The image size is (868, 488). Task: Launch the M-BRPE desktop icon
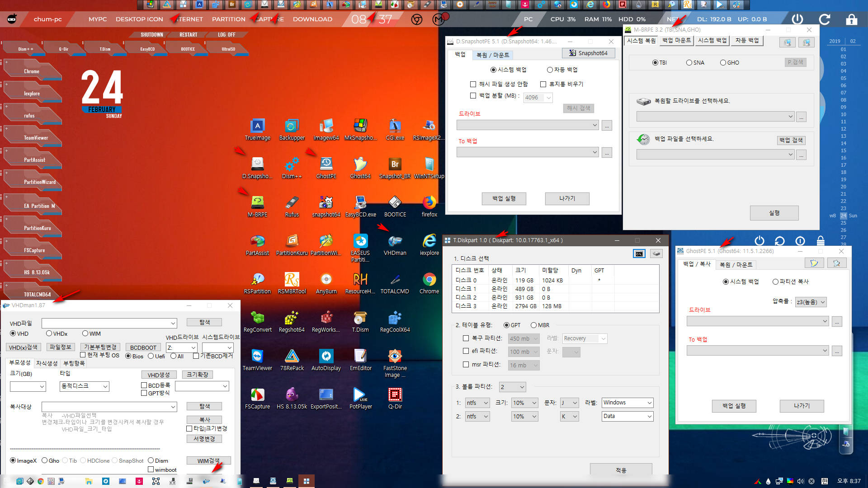(x=257, y=206)
